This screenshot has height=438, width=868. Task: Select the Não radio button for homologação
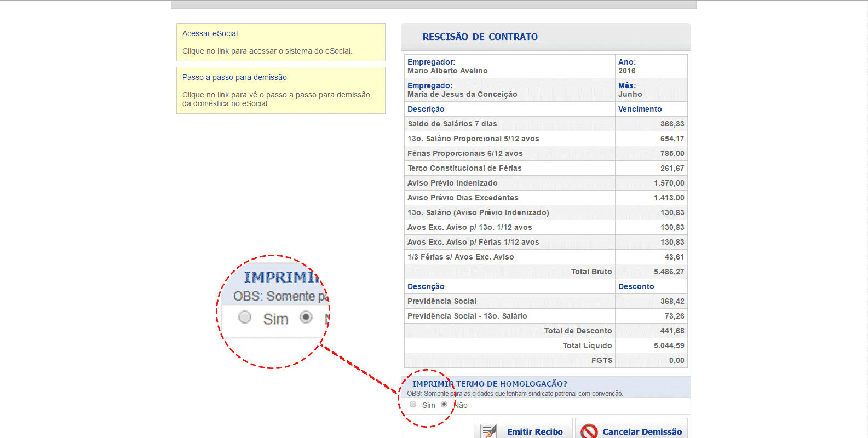(444, 405)
